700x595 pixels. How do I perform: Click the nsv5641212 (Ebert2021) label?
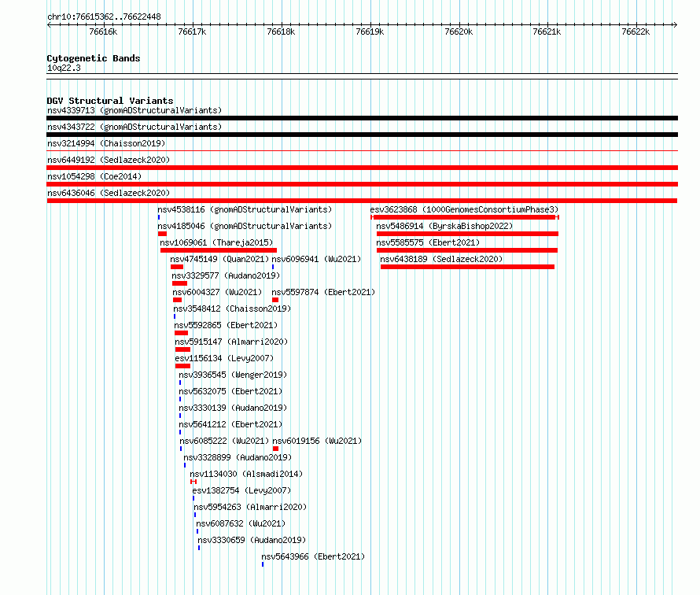230,424
